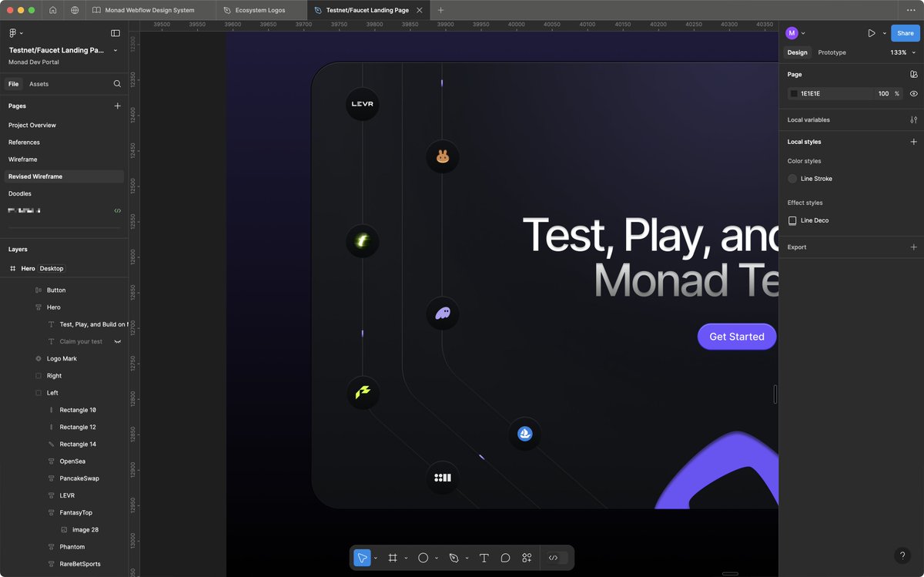Viewport: 924px width, 577px height.
Task: Click the LEVR logo circle on canvas
Action: click(x=363, y=104)
